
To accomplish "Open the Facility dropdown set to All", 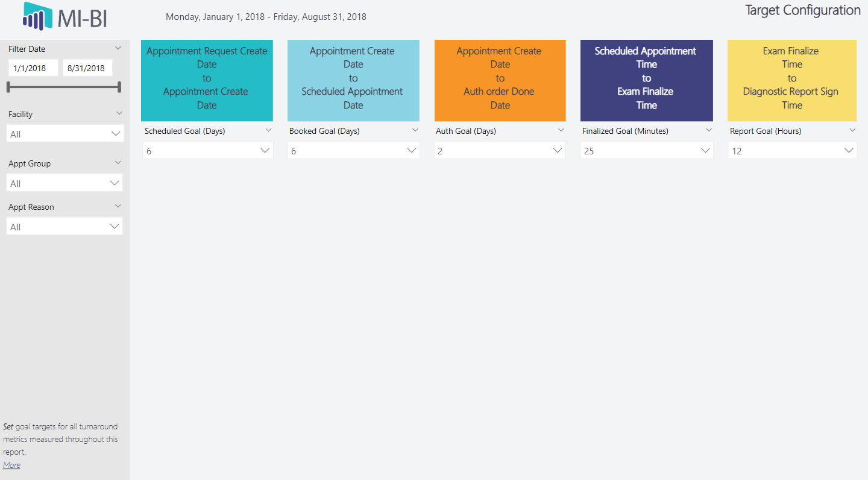I will point(65,134).
